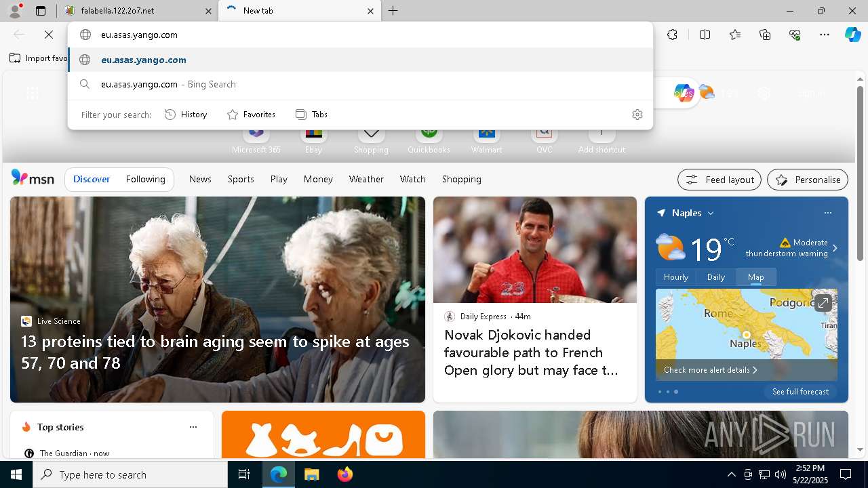
Task: Click the Feed layout button
Action: 719,180
